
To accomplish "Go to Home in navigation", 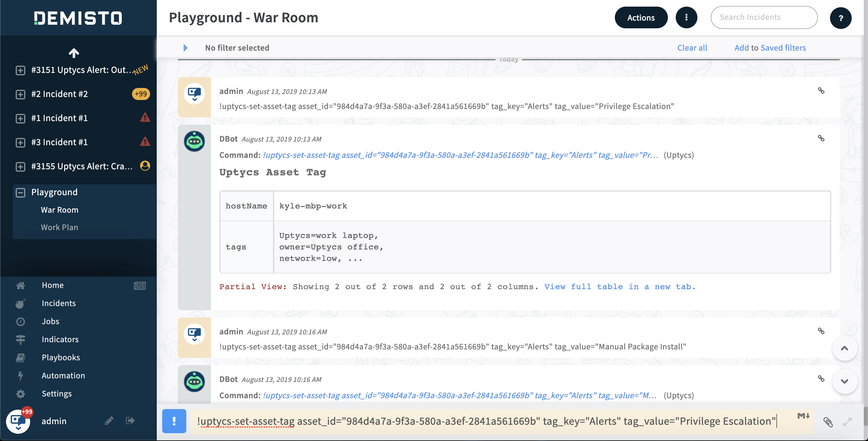I will 52,285.
